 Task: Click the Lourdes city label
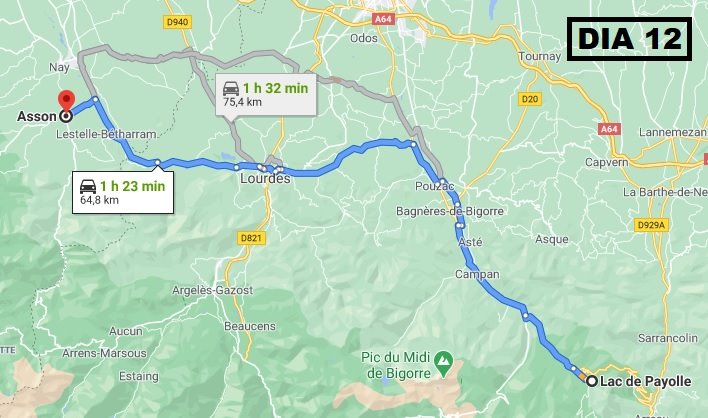click(266, 178)
